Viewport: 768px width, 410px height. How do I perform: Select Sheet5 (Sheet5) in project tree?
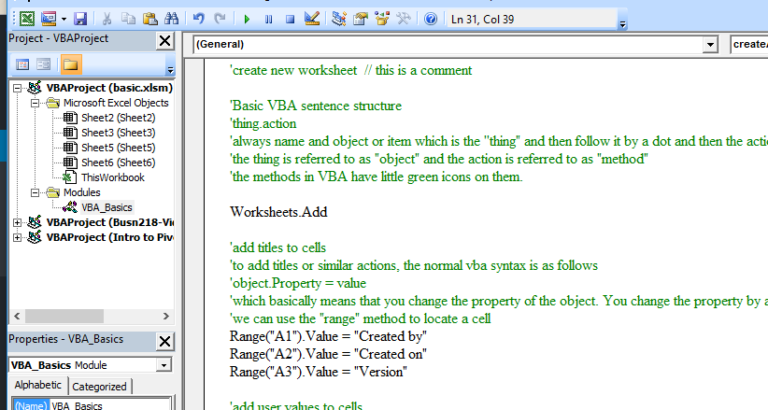(118, 147)
